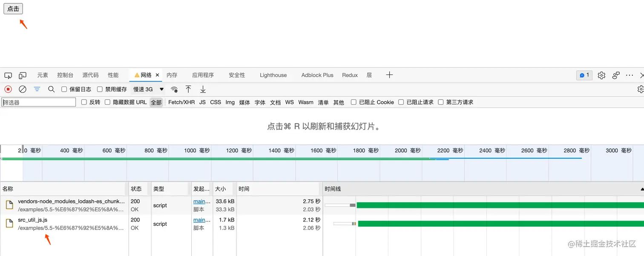The width and height of the screenshot is (644, 256).
Task: Open the feedback people icon
Action: (x=616, y=75)
